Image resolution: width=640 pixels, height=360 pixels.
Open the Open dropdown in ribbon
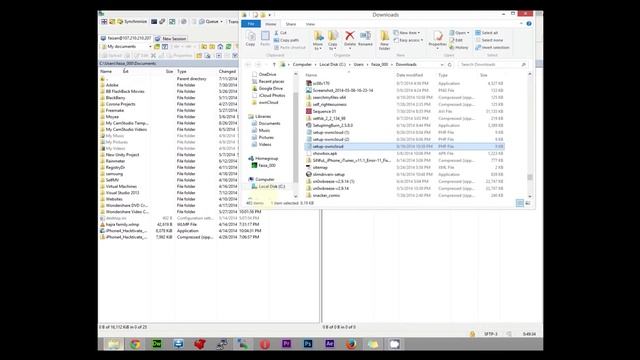click(460, 33)
